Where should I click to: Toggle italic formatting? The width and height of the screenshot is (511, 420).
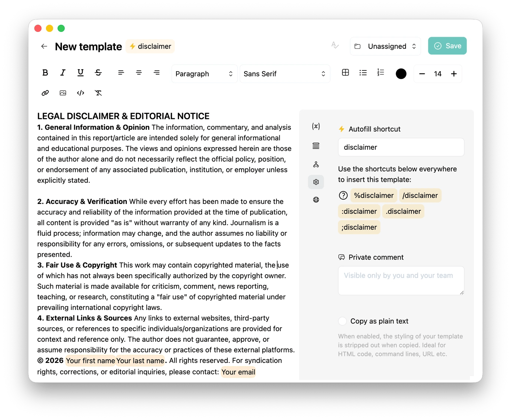pos(63,73)
